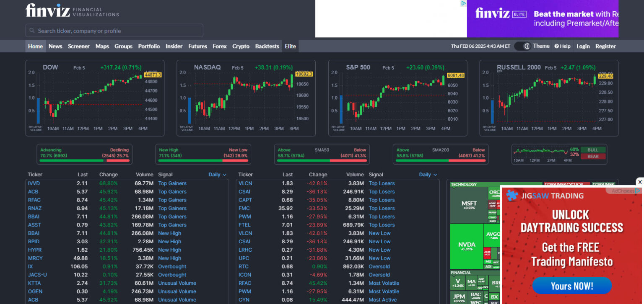Screen dimensions: 644x304
Task: Click the magnifier icon in the search bar
Action: point(32,31)
